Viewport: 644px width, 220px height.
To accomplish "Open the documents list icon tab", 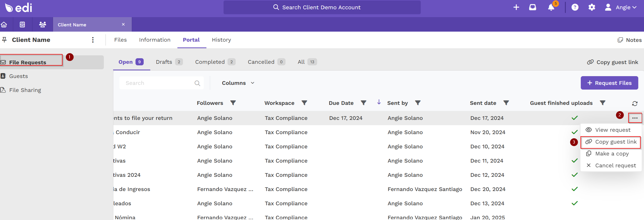I will tap(22, 25).
